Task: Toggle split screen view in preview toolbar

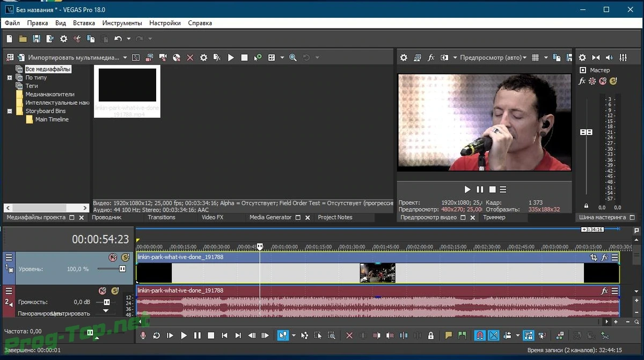Action: [x=444, y=57]
